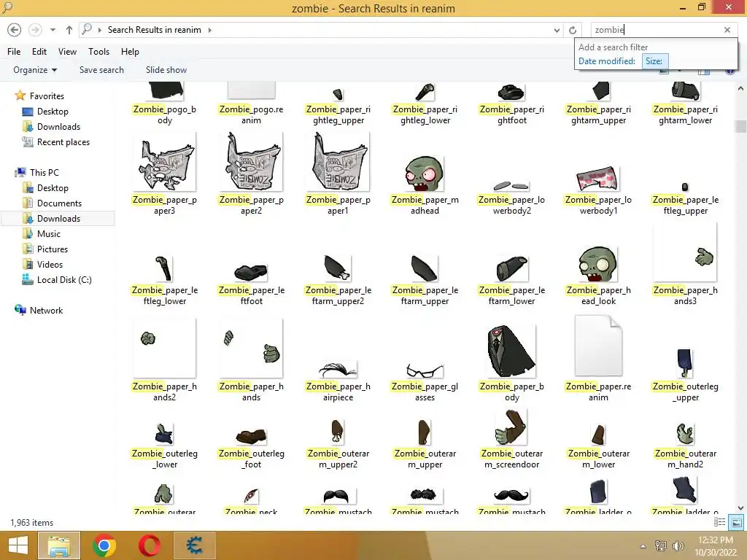This screenshot has width=747, height=560.
Task: Select the Zombie_outerarm_hand2 image
Action: point(685,433)
